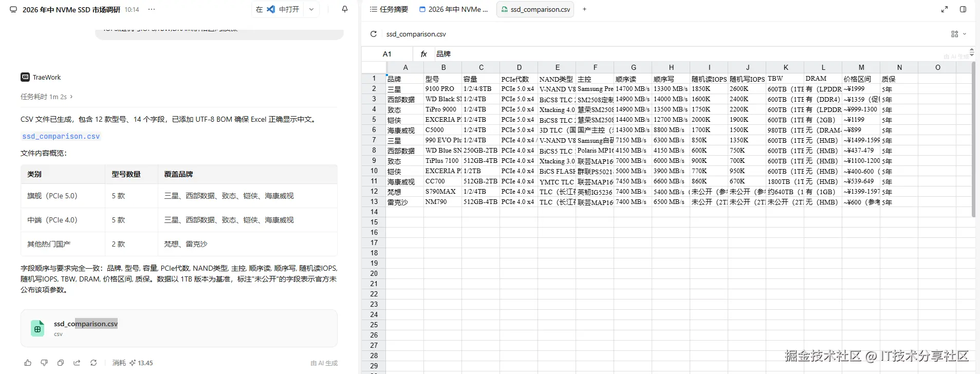Screen dimensions: 980x374
Task: Click cell containing NM790
Action: pos(443,202)
